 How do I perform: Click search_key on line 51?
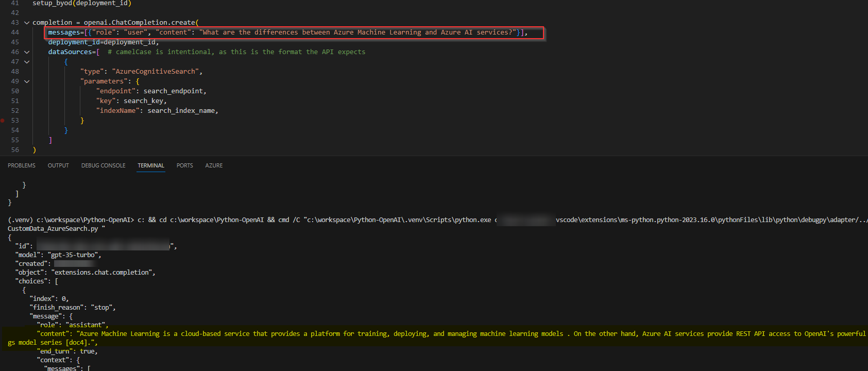click(143, 101)
